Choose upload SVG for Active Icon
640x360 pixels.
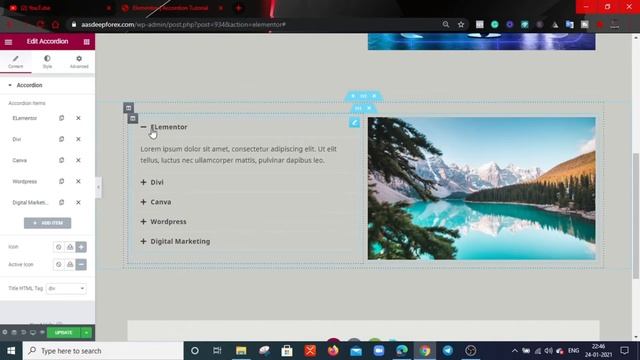(70, 264)
